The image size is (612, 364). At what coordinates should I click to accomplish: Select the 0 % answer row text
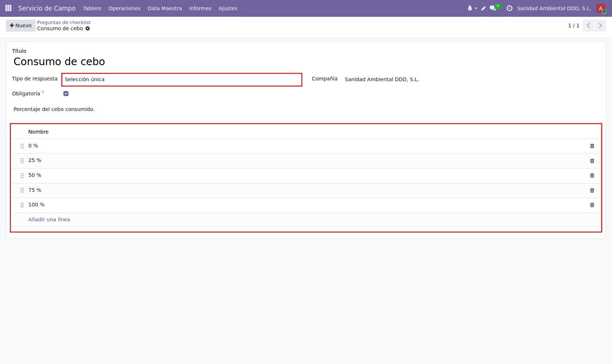pyautogui.click(x=33, y=146)
